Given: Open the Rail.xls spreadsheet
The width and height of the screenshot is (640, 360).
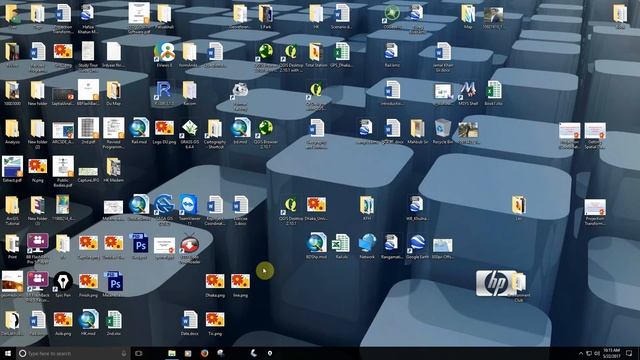Looking at the screenshot, I should [342, 244].
